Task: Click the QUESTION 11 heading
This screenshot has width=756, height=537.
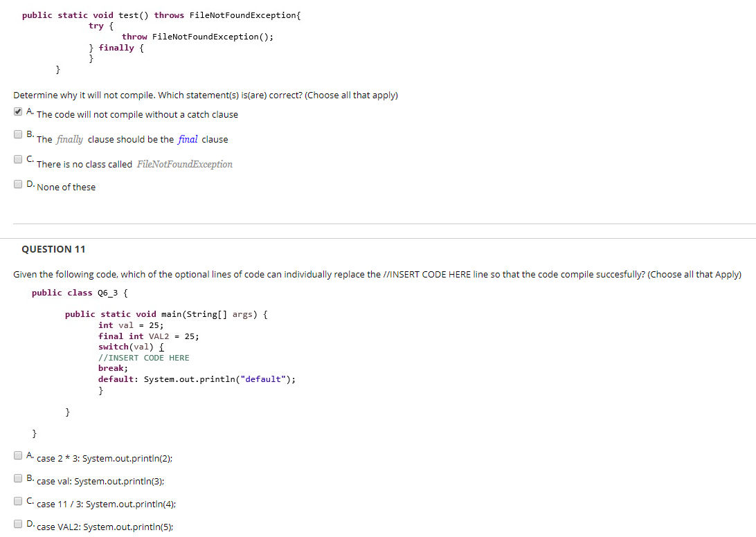Action: (53, 249)
